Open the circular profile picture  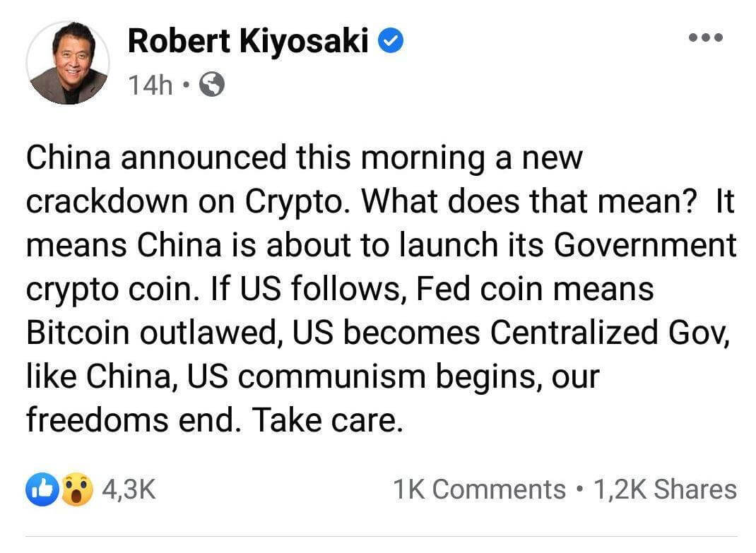point(68,63)
